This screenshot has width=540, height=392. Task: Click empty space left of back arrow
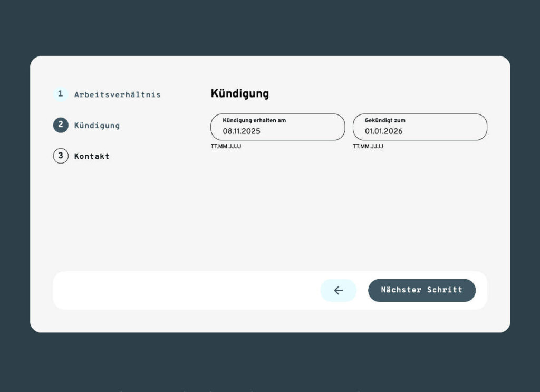pos(185,290)
